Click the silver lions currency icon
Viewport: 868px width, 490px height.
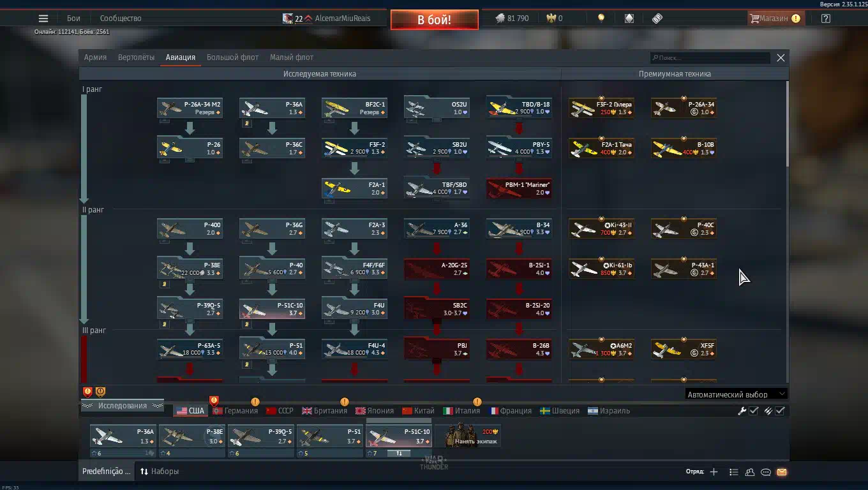500,19
